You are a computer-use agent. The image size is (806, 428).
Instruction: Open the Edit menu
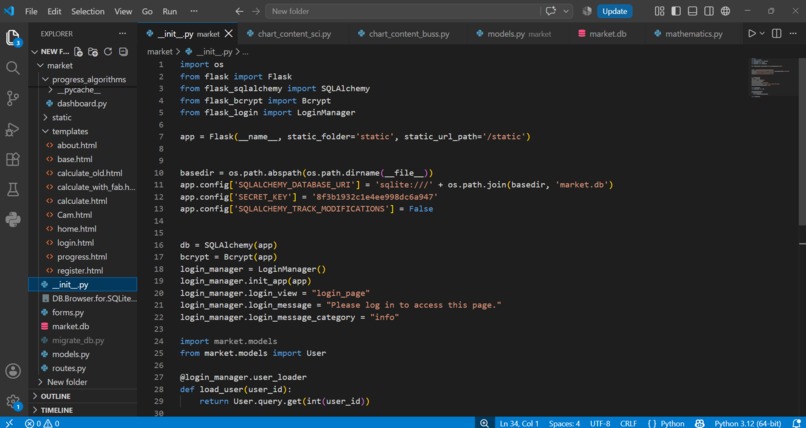pos(54,11)
